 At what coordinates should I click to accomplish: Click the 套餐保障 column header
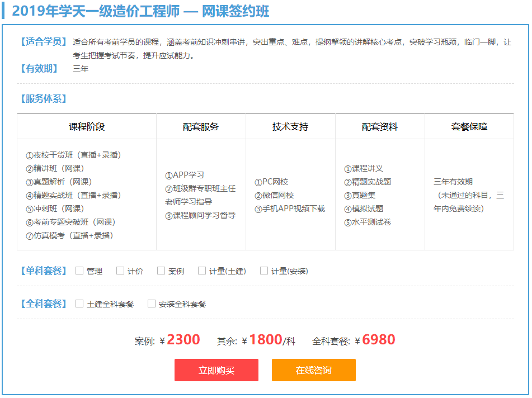468,126
